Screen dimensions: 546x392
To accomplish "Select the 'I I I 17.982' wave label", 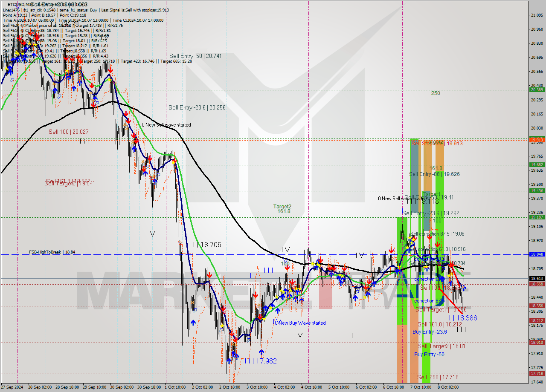I will click(261, 361).
